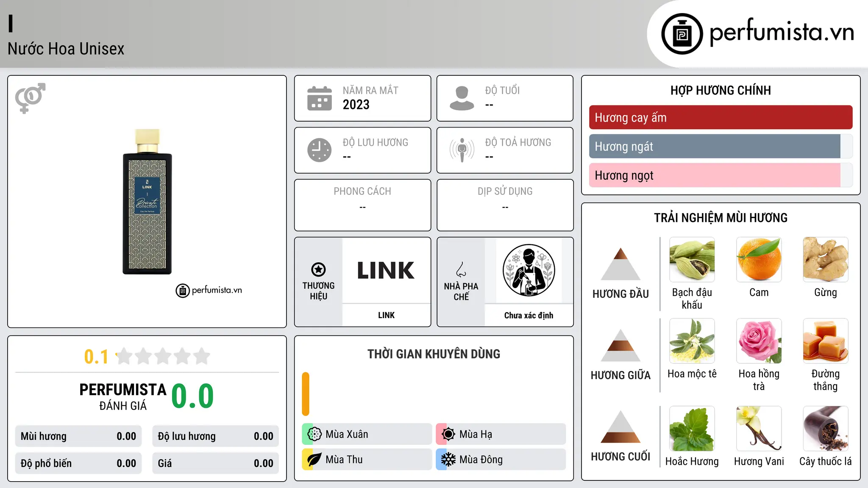Open the Bạch đậu khấu note image
868x488 pixels.
[692, 260]
